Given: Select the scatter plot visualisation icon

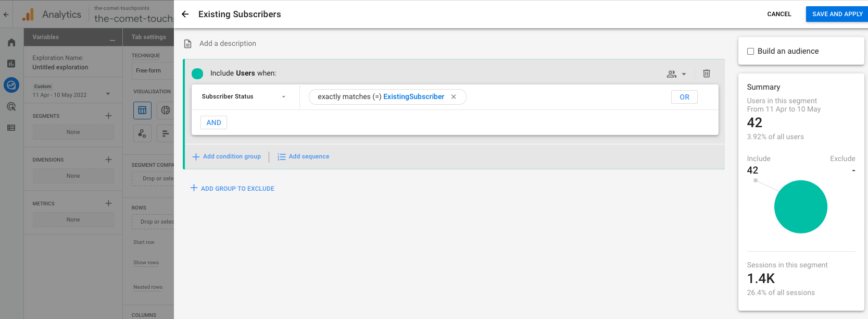Looking at the screenshot, I should coord(142,134).
